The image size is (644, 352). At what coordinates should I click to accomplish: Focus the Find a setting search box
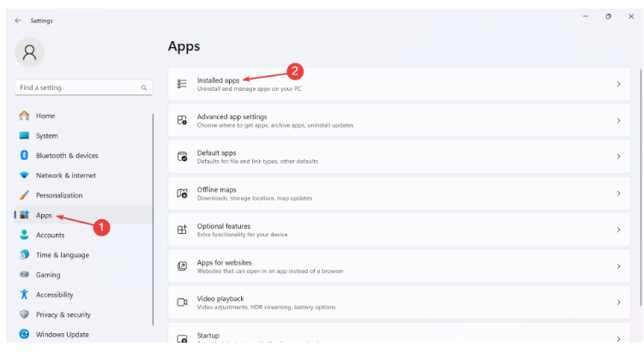[77, 87]
